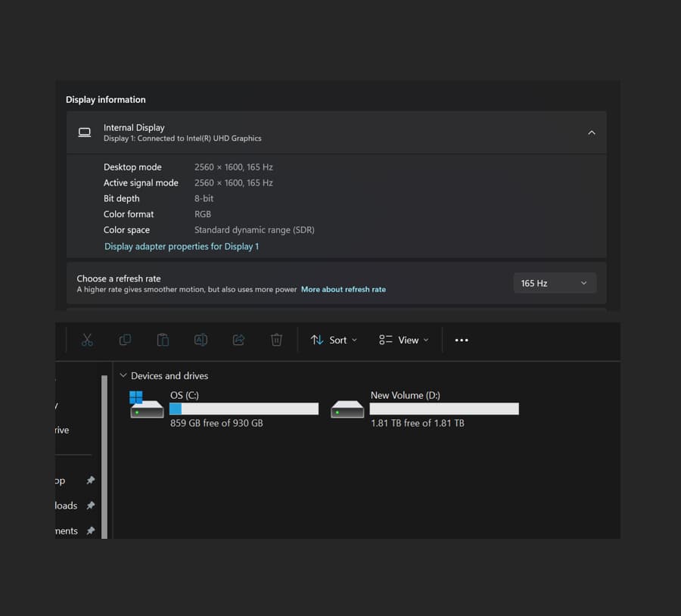Click the 'Desktop mode' label

(x=132, y=167)
